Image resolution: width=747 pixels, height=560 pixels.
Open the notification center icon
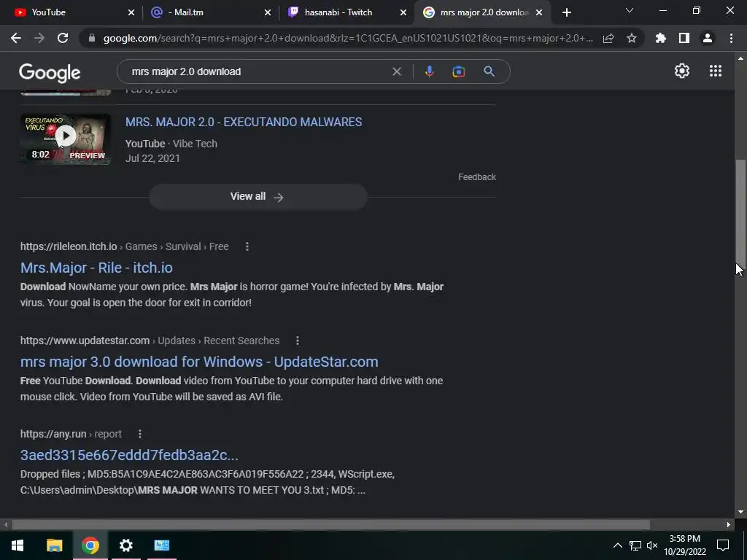click(723, 545)
